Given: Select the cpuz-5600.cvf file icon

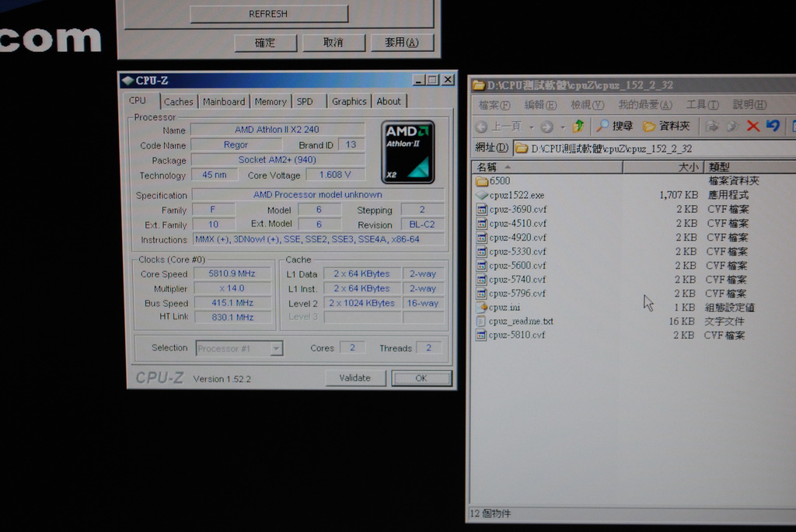Looking at the screenshot, I should [x=482, y=266].
